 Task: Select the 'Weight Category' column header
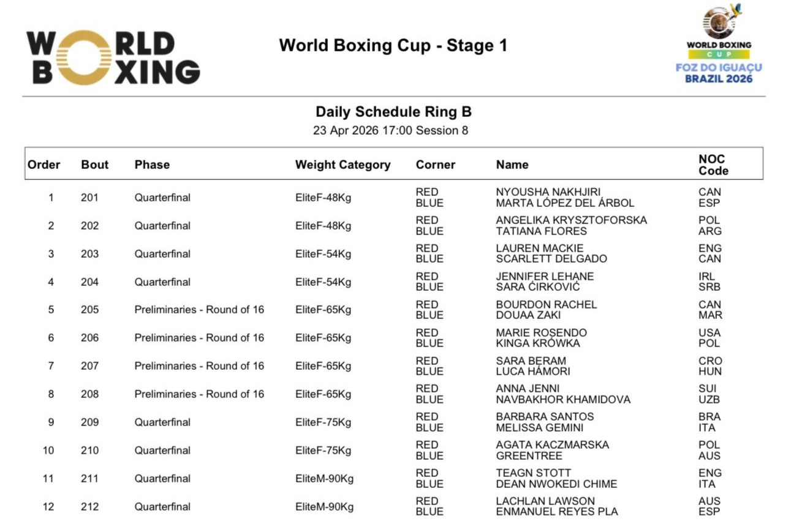pyautogui.click(x=343, y=165)
